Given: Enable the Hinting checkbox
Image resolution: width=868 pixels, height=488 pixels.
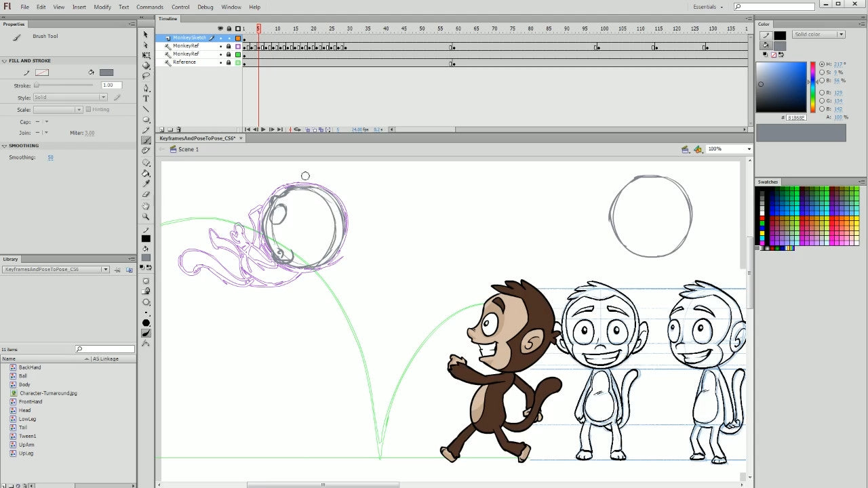Looking at the screenshot, I should (89, 110).
